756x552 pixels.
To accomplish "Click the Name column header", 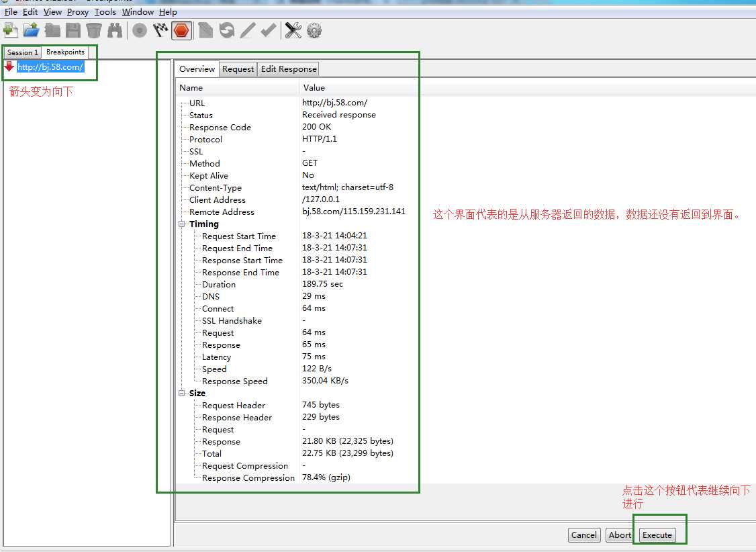I will [238, 88].
